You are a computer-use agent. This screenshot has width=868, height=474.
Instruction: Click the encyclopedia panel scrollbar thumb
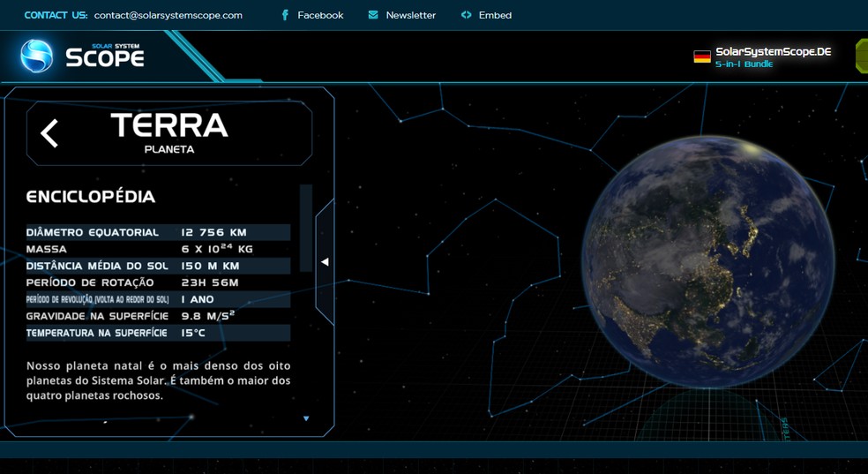coord(305,228)
